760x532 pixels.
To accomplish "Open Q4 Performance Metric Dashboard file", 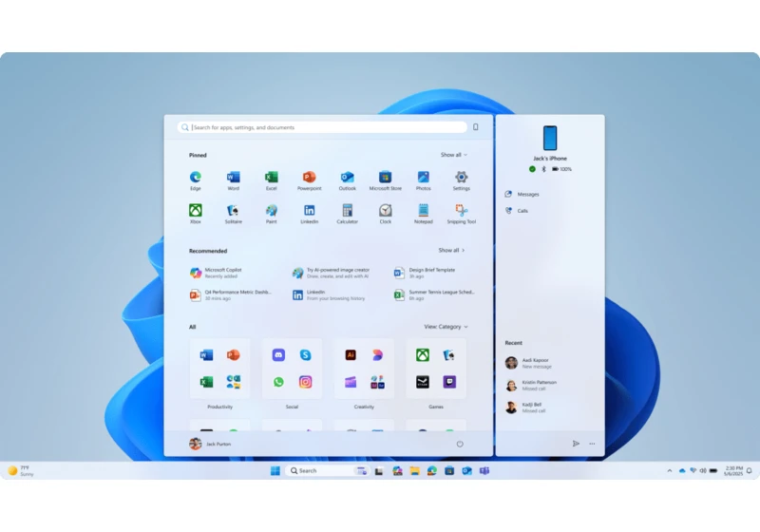I will point(231,295).
